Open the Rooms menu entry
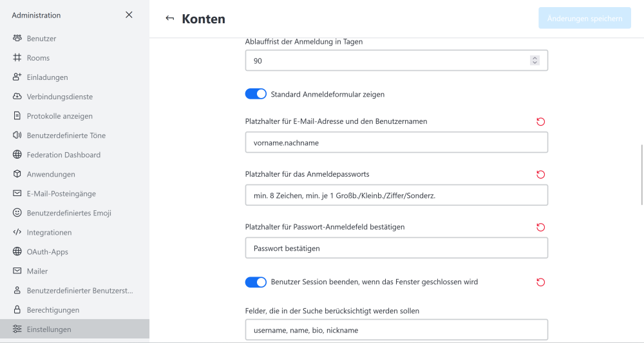The width and height of the screenshot is (644, 343). tap(75, 57)
